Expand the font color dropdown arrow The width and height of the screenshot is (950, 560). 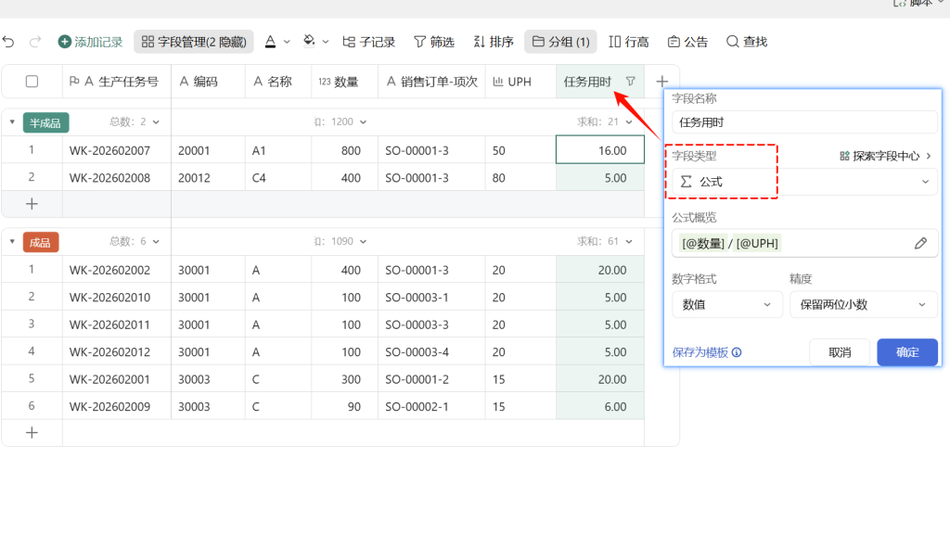coord(288,42)
